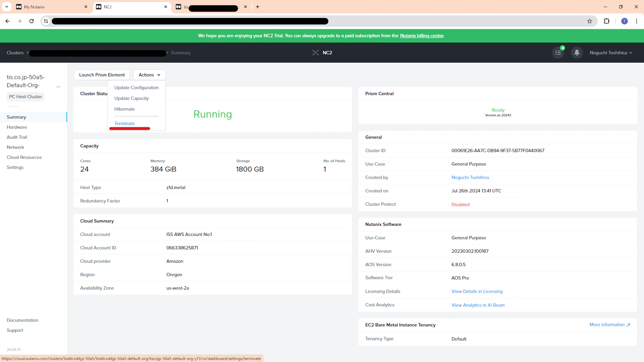This screenshot has height=362, width=644.
Task: Open View Analytics in Xi Beam link
Action: pyautogui.click(x=478, y=305)
